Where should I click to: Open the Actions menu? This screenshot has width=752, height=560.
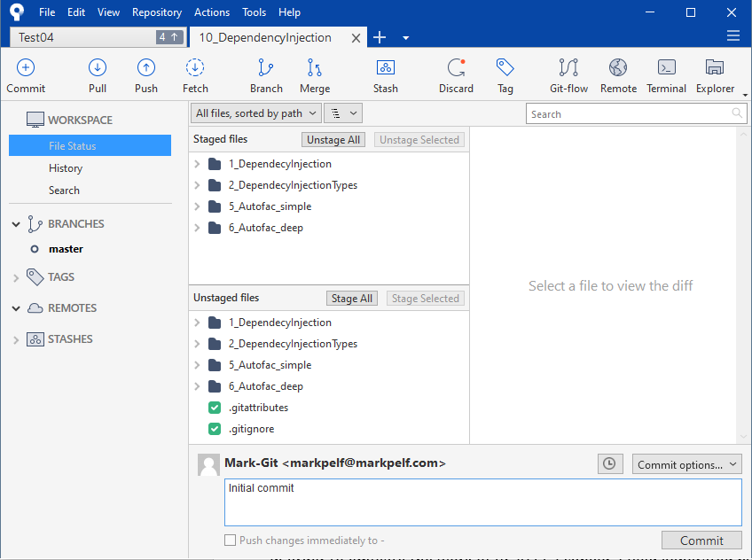coord(211,12)
